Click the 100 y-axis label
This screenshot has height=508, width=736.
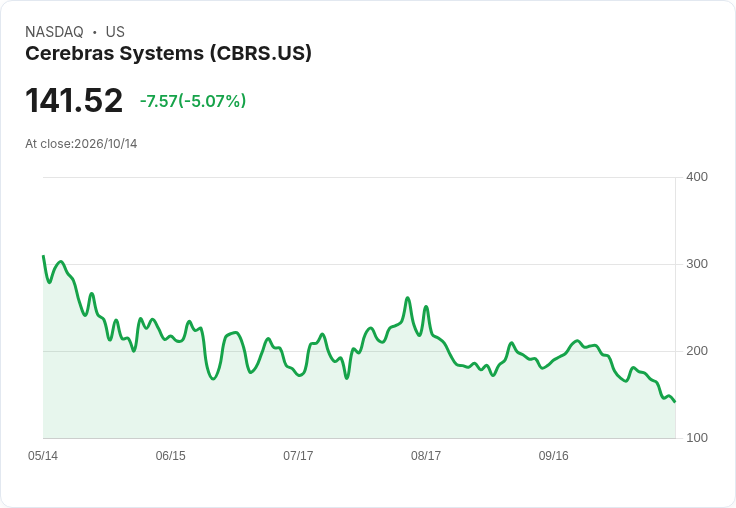point(697,438)
